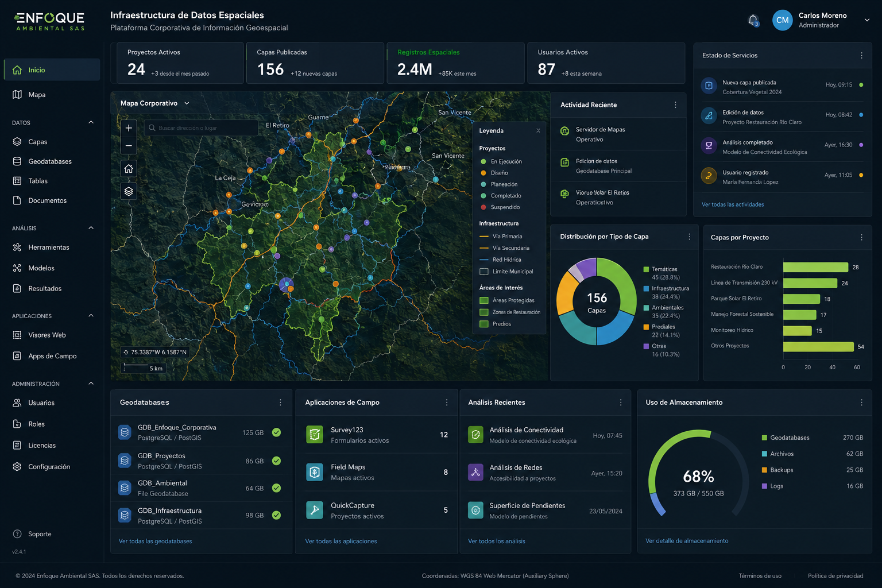This screenshot has width=882, height=588.
Task: Click the Licencias sidebar icon
Action: pos(17,445)
